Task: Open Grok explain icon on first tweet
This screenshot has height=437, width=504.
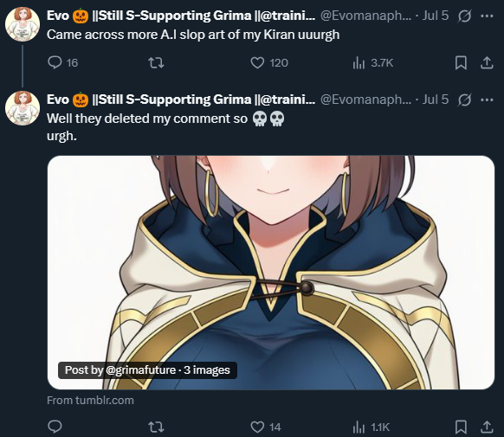Action: click(464, 16)
